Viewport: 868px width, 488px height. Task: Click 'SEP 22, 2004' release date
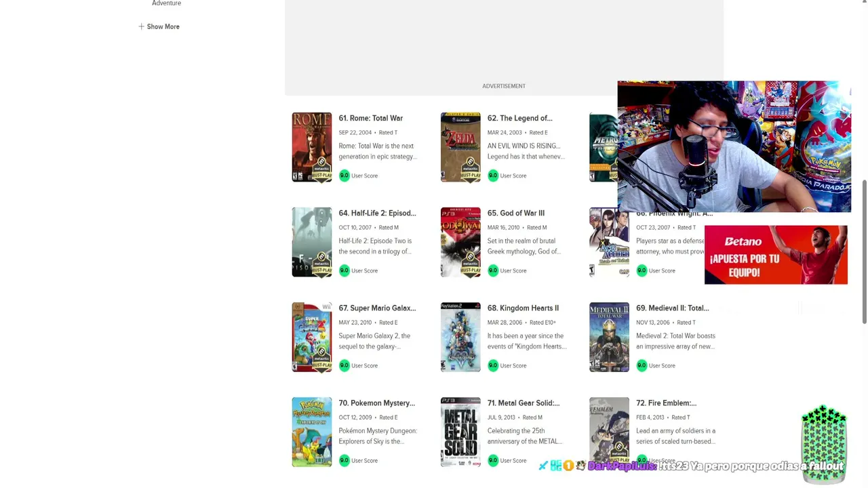point(355,132)
